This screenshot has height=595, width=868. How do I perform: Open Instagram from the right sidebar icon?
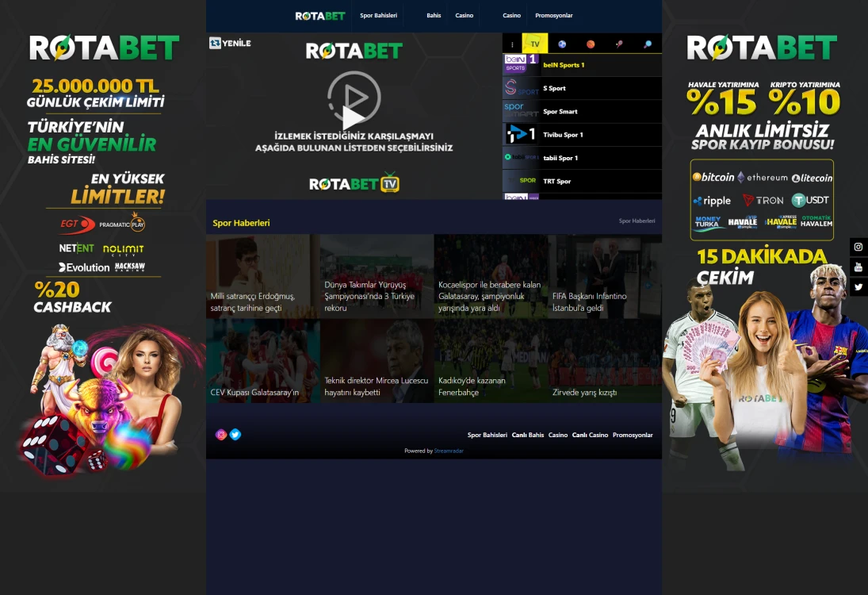click(858, 247)
